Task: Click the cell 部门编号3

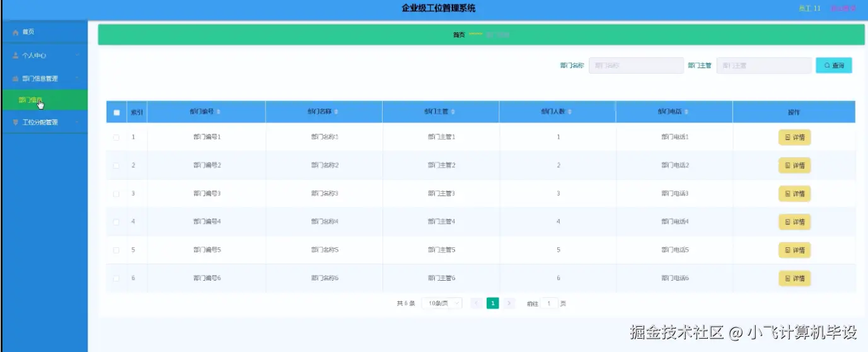Action: point(207,194)
